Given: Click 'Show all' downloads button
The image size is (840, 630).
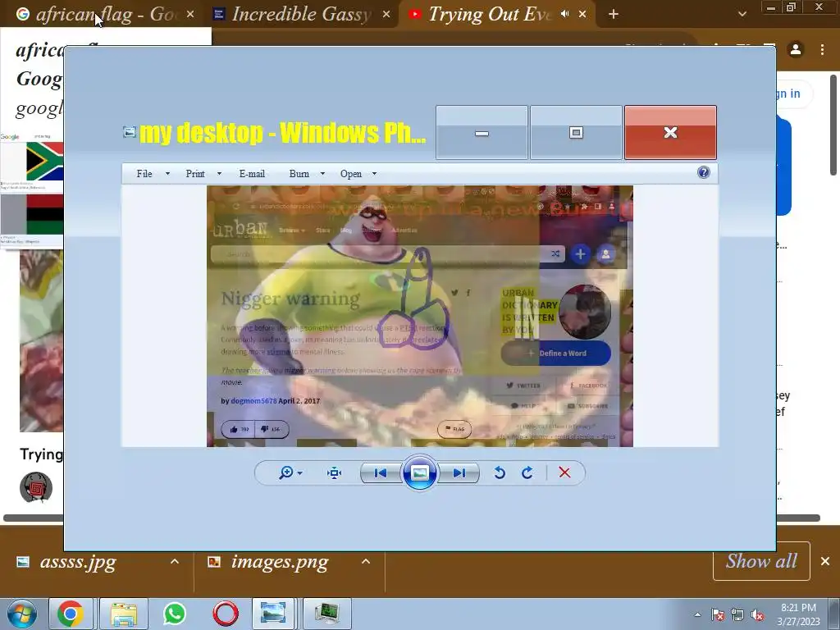Looking at the screenshot, I should 761,561.
